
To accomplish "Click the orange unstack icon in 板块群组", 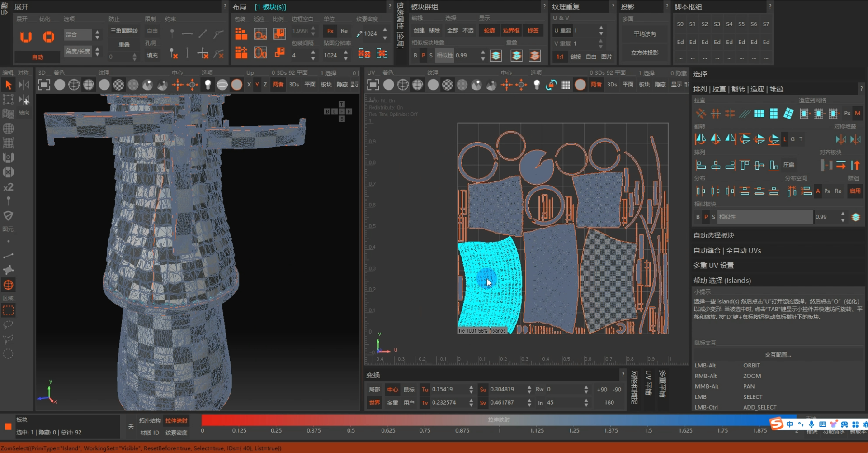I will (535, 56).
